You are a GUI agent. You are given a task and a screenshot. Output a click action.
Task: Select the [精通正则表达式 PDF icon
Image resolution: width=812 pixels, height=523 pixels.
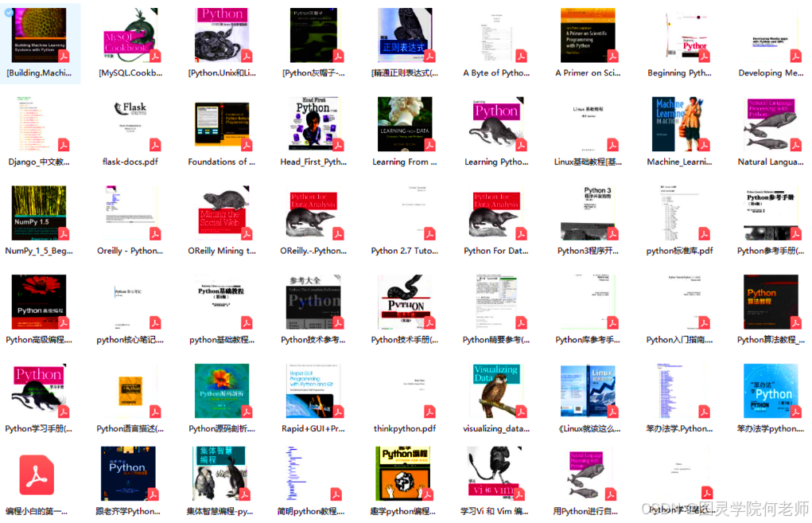(x=405, y=35)
